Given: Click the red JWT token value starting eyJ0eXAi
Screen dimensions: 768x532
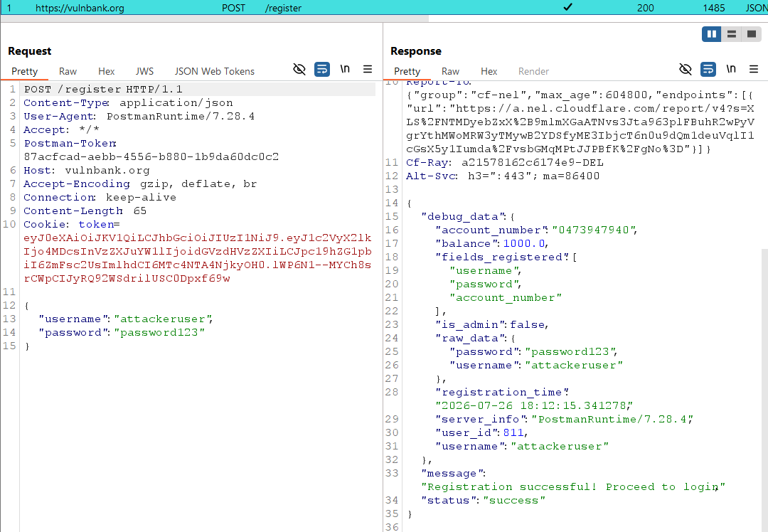Looking at the screenshot, I should pos(198,258).
